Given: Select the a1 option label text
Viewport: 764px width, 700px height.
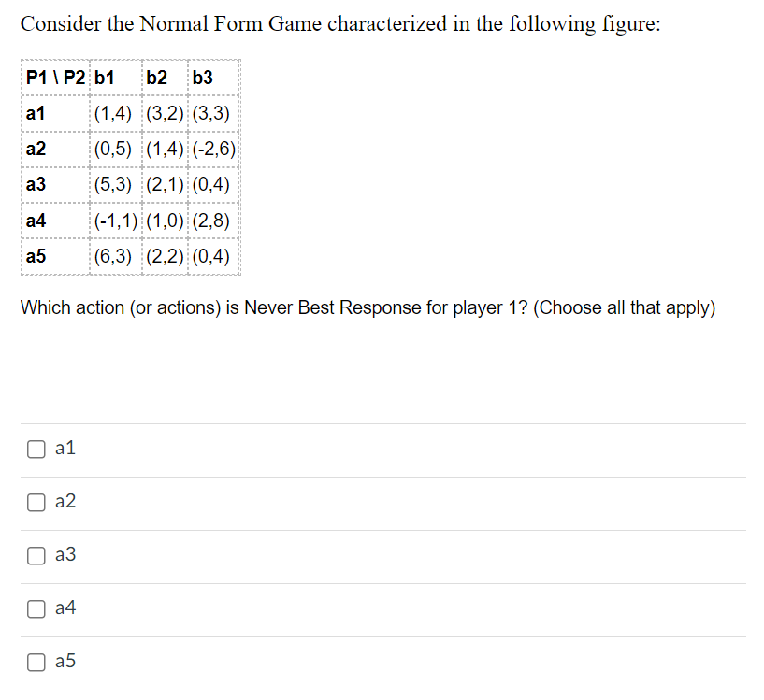Looking at the screenshot, I should pos(64,449).
